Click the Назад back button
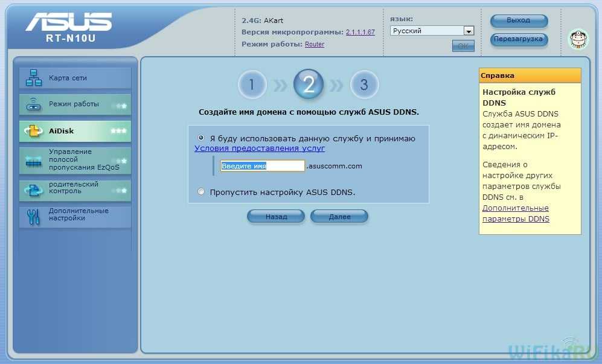Screen dimensions: 602x364 pos(276,217)
